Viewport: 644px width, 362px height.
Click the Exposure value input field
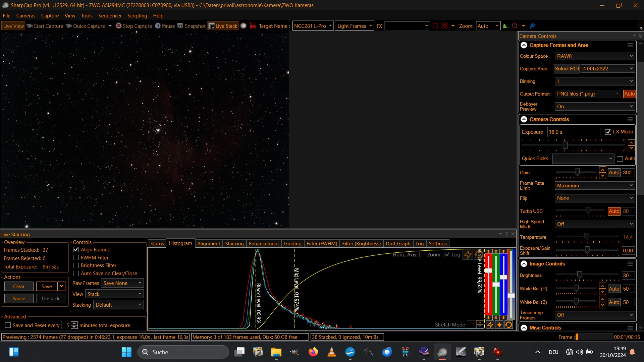574,132
